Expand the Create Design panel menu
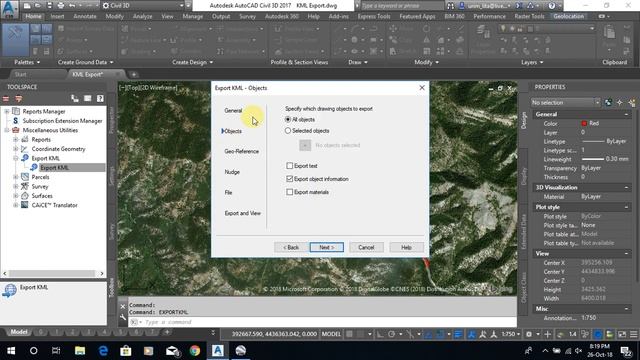The width and height of the screenshot is (640, 360). 192,62
